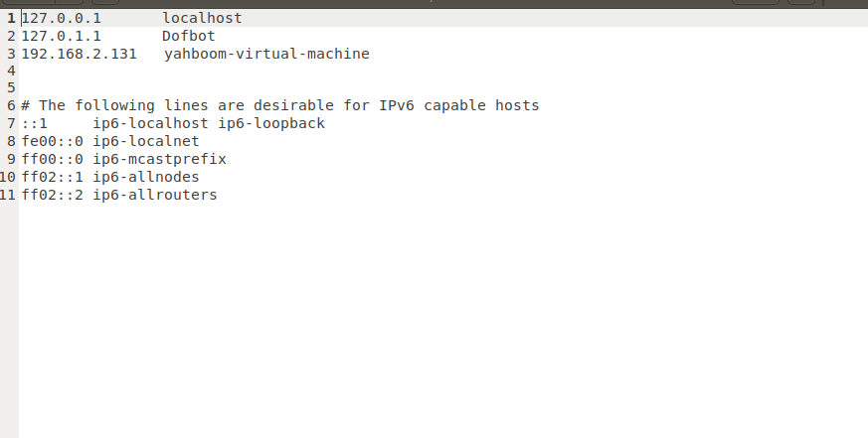Viewport: 868px width, 438px height.
Task: Click the 127.0.1.1 address on line 2
Action: pos(61,36)
